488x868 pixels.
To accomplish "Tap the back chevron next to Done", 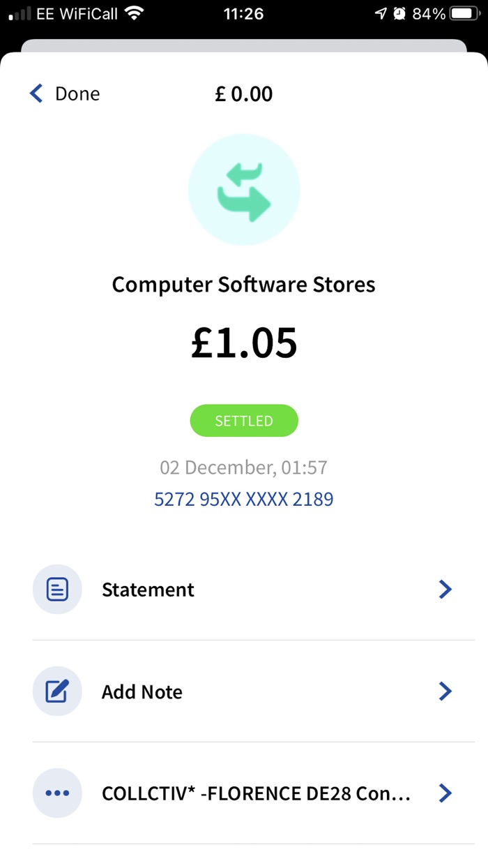I will 34,93.
